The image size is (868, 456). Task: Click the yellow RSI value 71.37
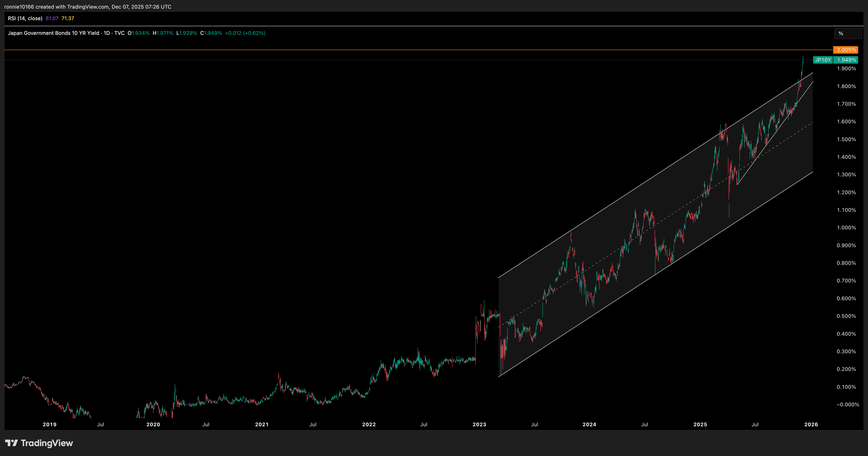pos(68,19)
